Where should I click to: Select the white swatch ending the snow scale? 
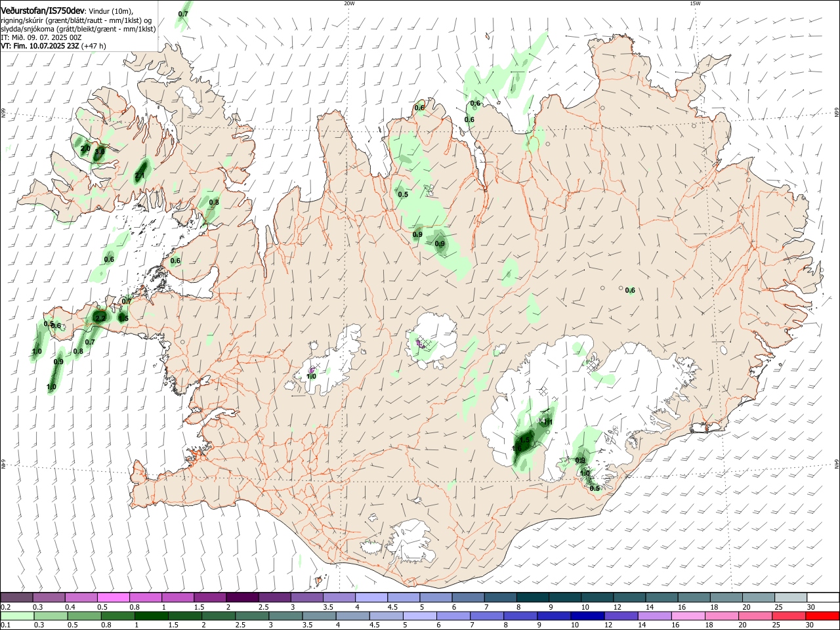822,598
